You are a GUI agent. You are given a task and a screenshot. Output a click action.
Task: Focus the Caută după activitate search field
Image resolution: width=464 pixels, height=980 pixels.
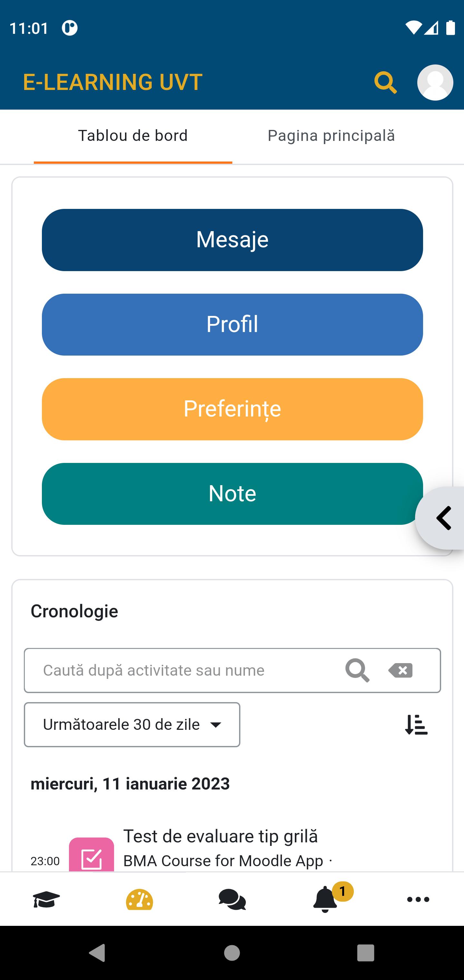(x=183, y=670)
